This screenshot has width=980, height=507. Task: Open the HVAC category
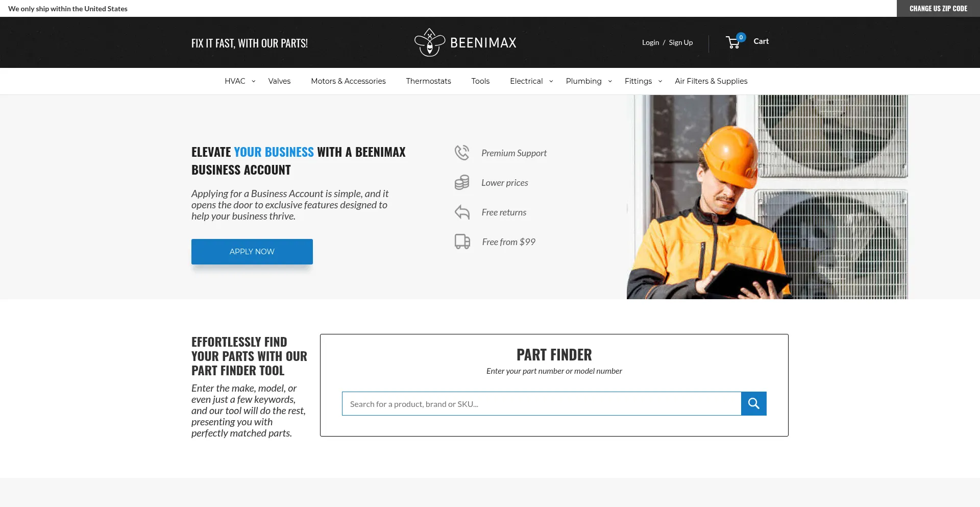[x=235, y=81]
